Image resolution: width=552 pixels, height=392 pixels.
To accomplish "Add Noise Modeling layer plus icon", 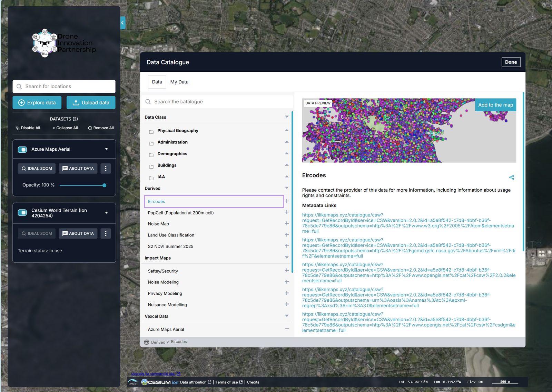I will coord(287,282).
